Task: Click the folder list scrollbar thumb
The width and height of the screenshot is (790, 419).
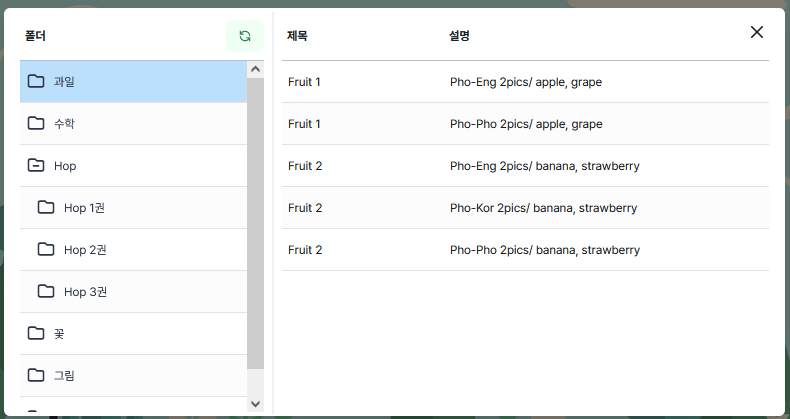Action: point(255,220)
